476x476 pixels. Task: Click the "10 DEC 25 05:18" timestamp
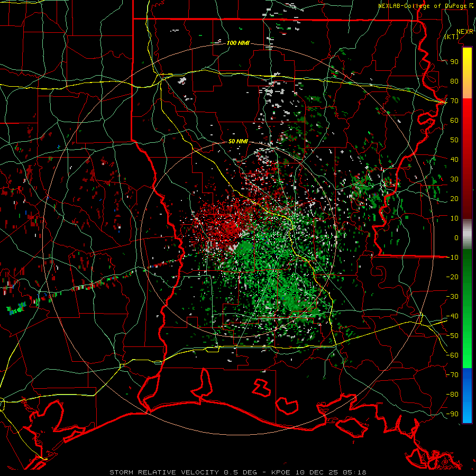click(330, 472)
